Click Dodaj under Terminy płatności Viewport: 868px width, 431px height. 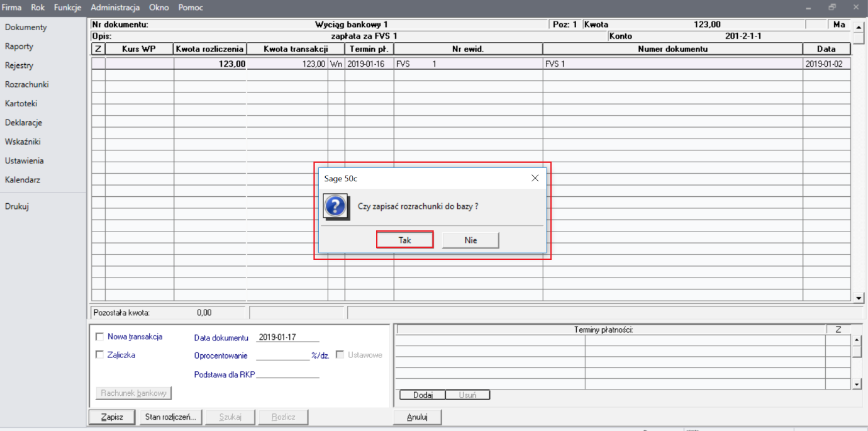click(423, 395)
